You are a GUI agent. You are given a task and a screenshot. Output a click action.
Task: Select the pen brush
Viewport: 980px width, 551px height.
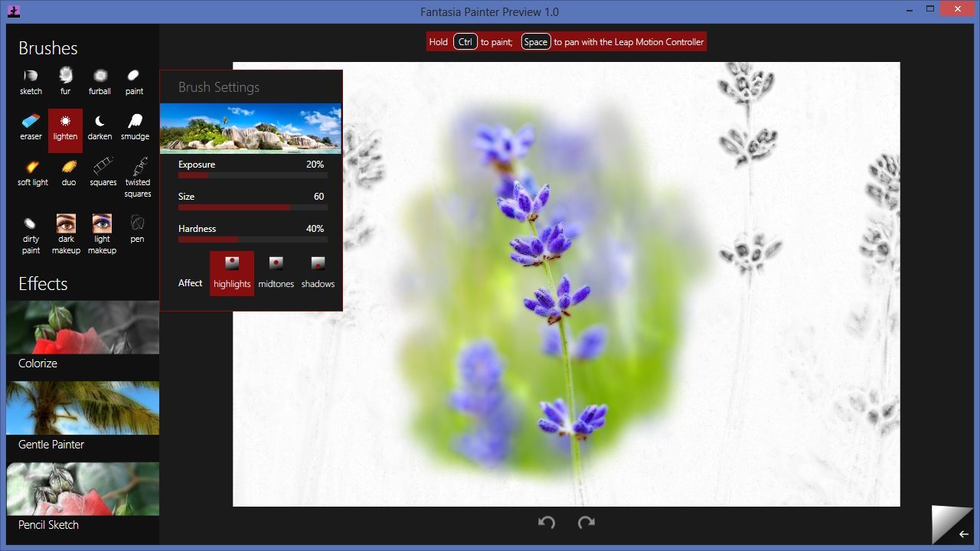pyautogui.click(x=137, y=229)
